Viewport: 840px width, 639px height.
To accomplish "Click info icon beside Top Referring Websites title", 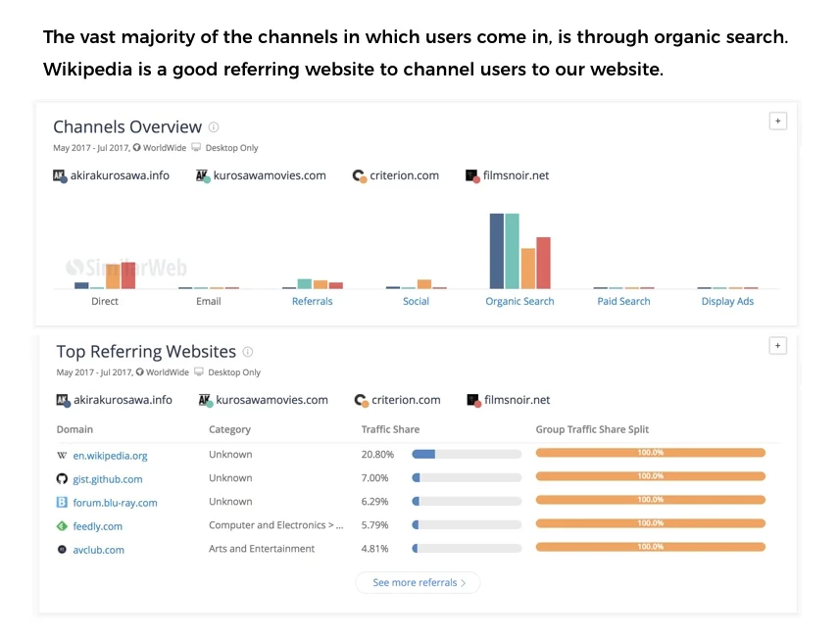I will tap(248, 352).
